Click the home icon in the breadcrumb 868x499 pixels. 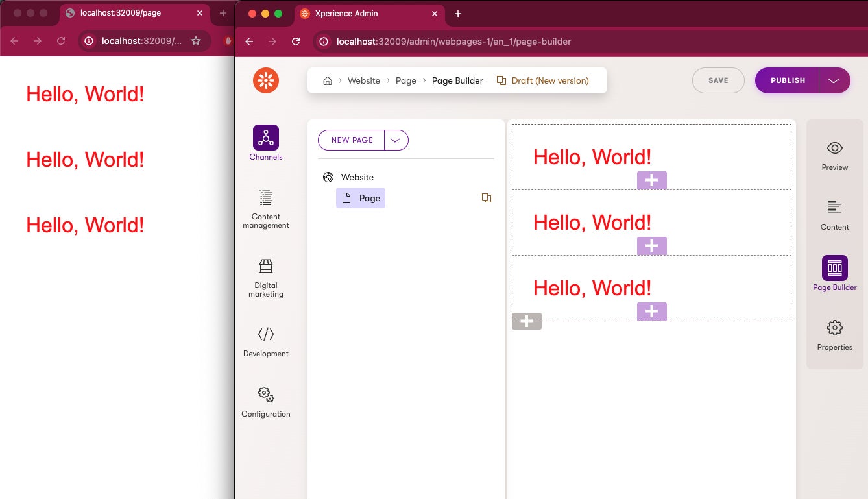[x=328, y=80]
